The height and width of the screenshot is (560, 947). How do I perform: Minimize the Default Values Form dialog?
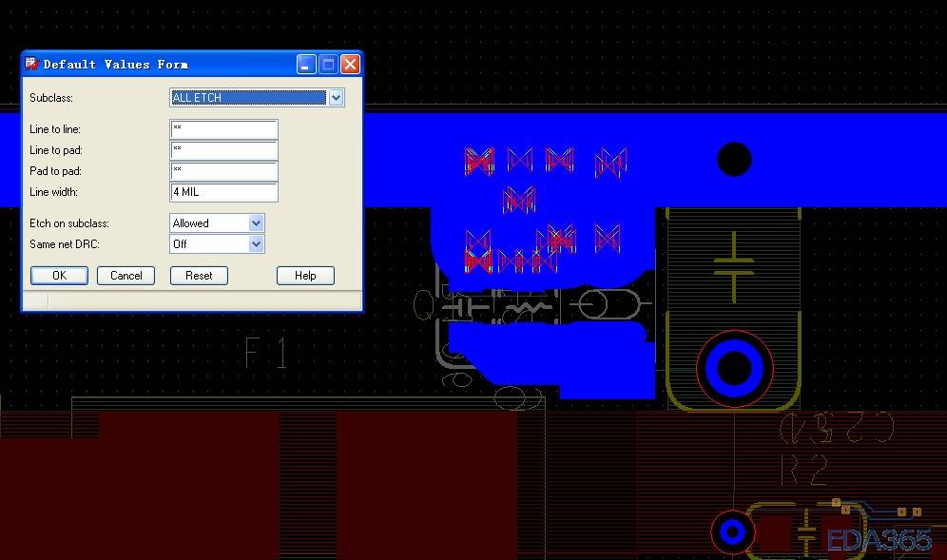click(x=306, y=64)
